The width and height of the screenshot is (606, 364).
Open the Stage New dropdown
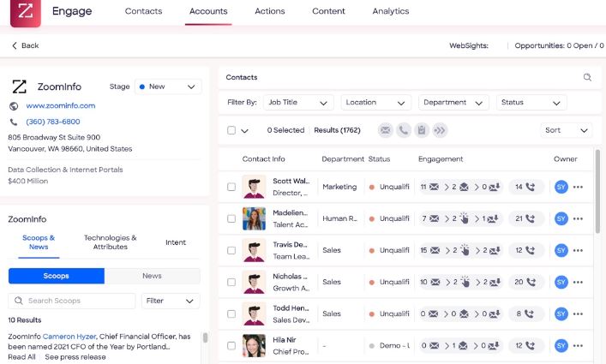pos(168,87)
